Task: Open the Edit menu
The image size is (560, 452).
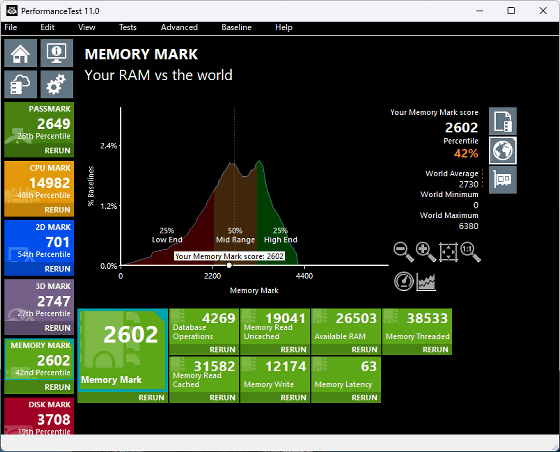Action: click(47, 27)
